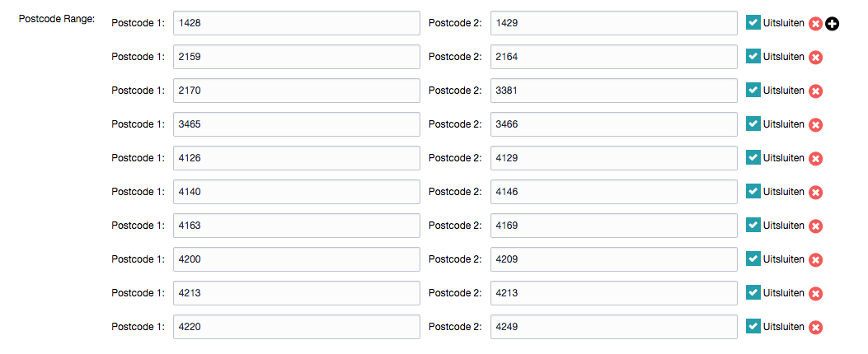Toggle Uitsluiten checkbox for 4213 range
The height and width of the screenshot is (354, 868).
click(753, 292)
